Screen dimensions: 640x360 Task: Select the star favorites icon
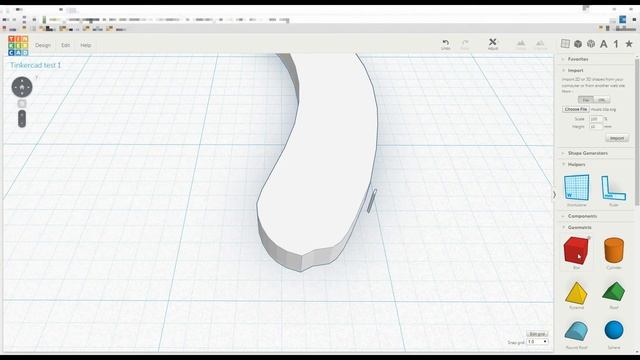(629, 44)
